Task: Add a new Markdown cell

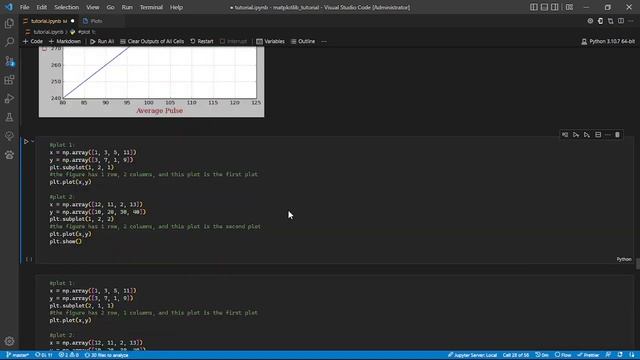Action: point(64,41)
